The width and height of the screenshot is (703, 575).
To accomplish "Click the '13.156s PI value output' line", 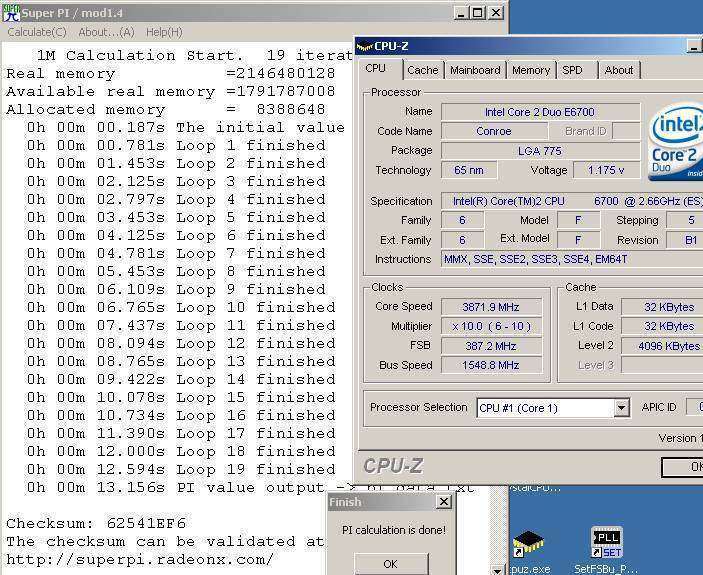I will [250, 487].
